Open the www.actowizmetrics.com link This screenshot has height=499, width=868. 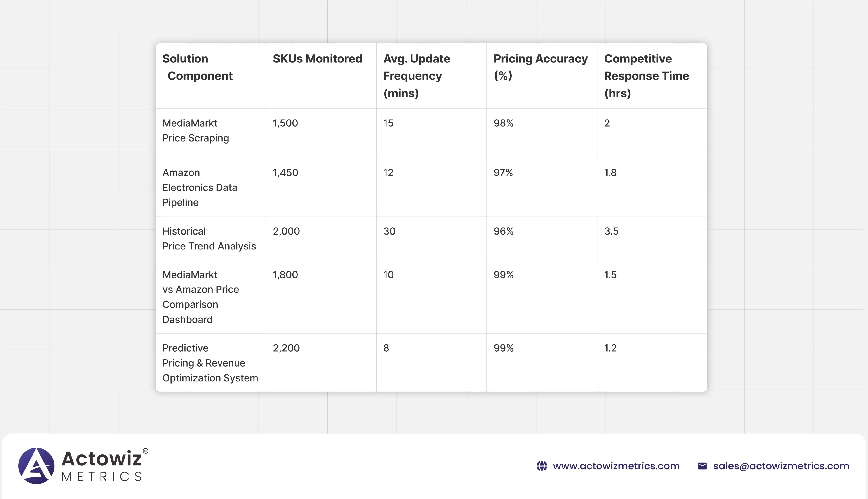pyautogui.click(x=616, y=466)
